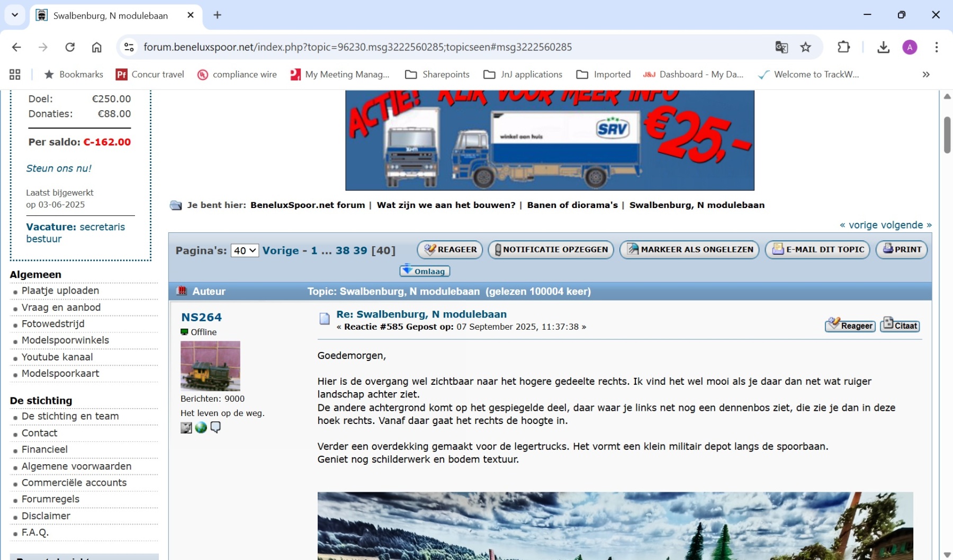Click the first profile icon under NS264

point(186,428)
